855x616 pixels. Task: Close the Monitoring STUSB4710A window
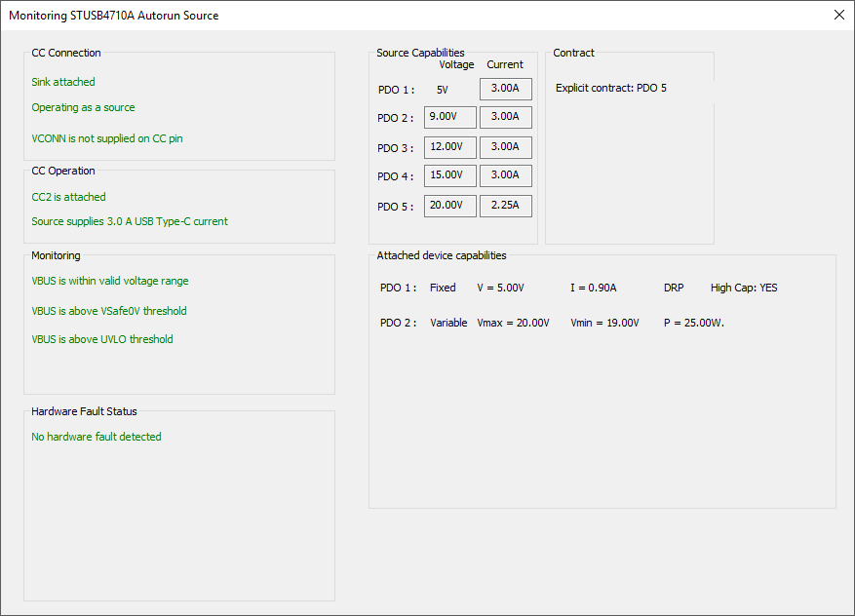coord(839,15)
